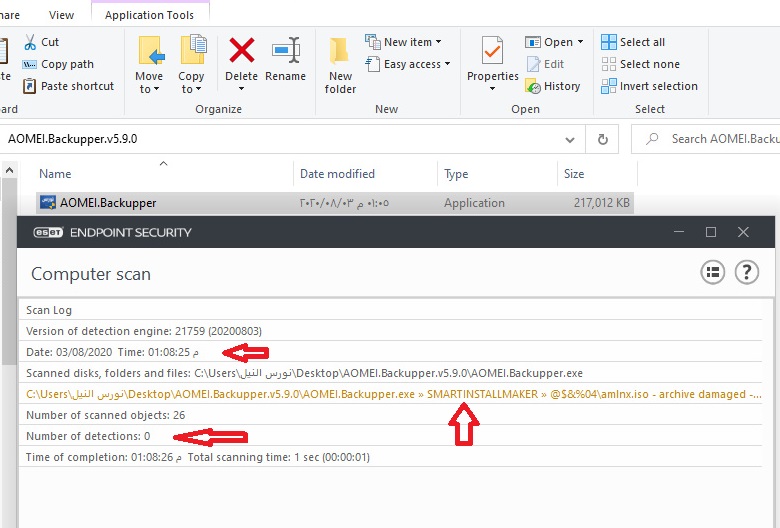This screenshot has width=780, height=528.
Task: Open the History button
Action: [553, 86]
